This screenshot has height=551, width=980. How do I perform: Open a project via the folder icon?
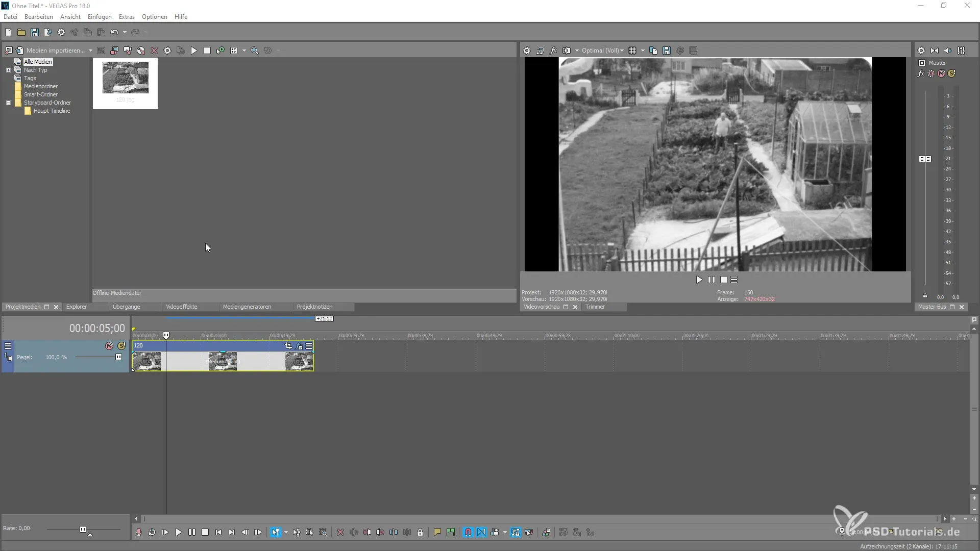click(21, 32)
